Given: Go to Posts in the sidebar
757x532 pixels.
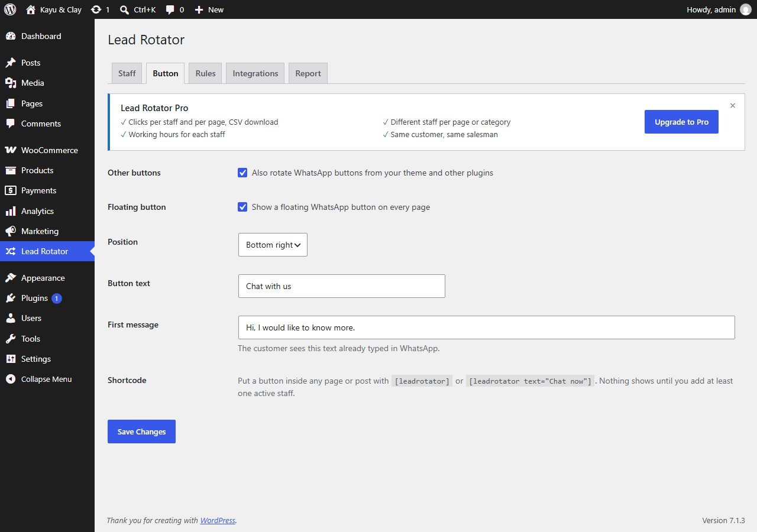Looking at the screenshot, I should click(47, 63).
